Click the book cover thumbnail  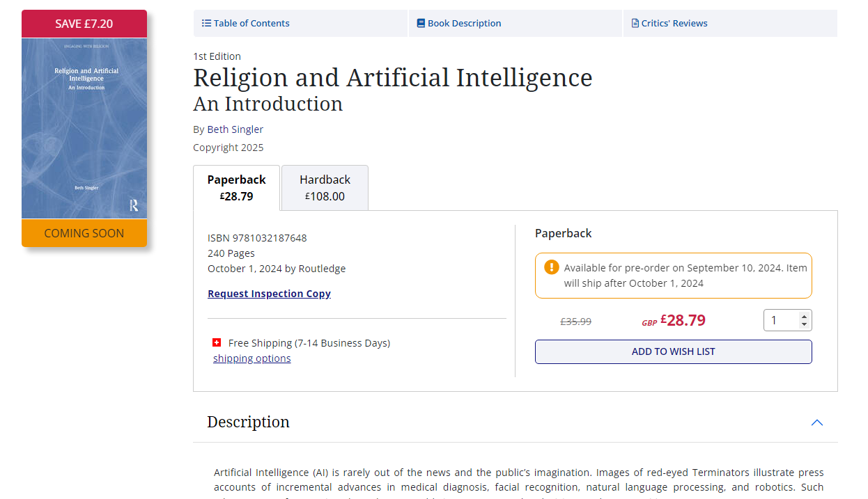tap(84, 129)
